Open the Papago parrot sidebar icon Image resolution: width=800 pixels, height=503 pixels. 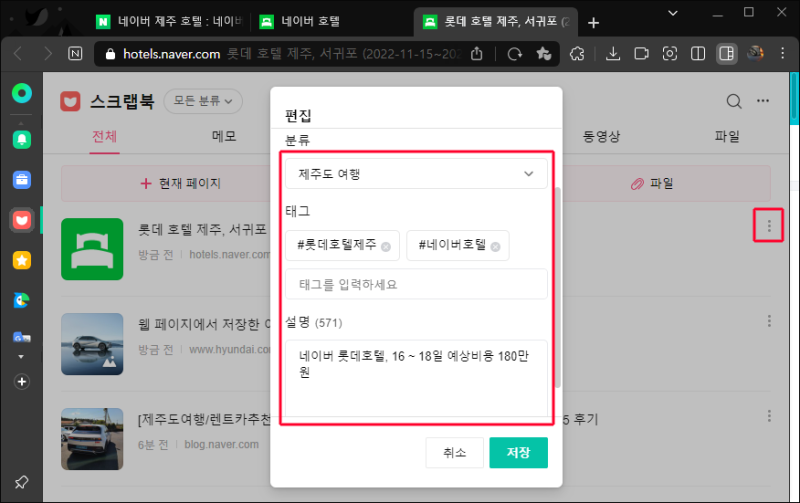pyautogui.click(x=22, y=300)
